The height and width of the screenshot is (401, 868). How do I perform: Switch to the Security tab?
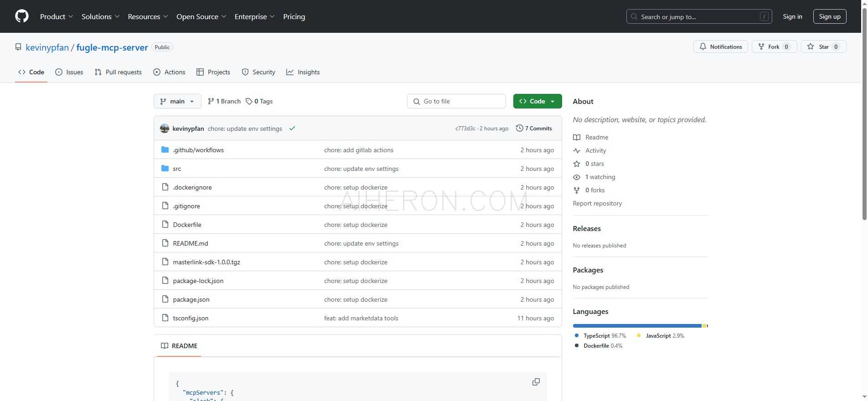tap(258, 72)
